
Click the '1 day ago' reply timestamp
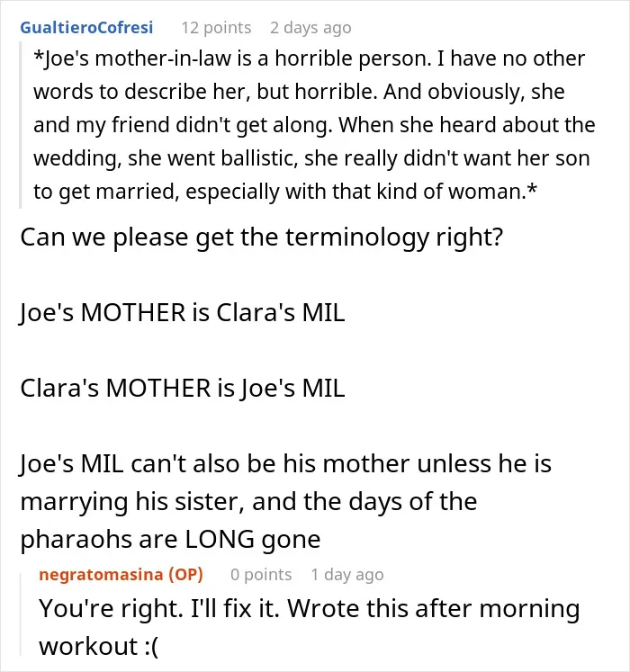pyautogui.click(x=347, y=574)
